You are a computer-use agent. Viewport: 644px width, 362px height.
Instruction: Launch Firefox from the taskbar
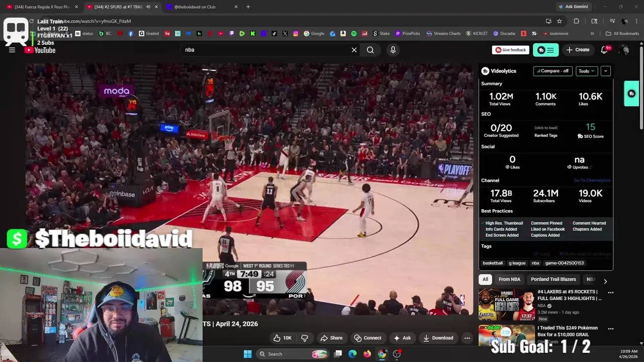coord(367,354)
